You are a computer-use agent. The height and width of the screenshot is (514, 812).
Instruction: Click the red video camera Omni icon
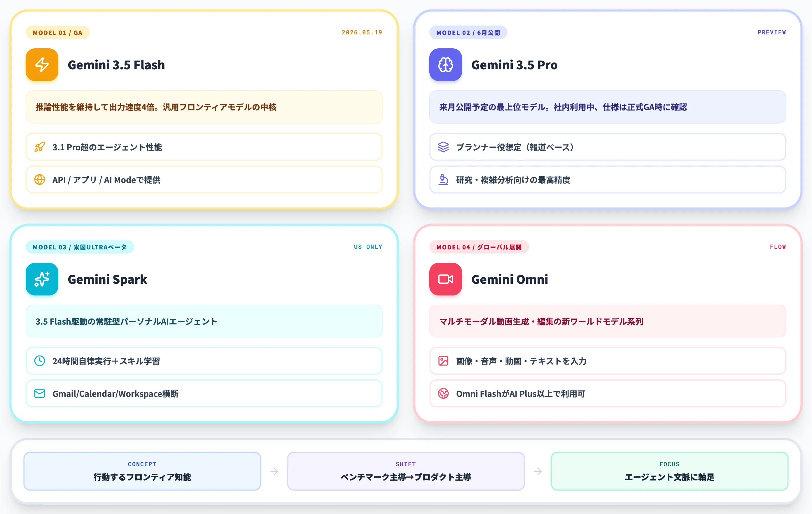[x=445, y=279]
